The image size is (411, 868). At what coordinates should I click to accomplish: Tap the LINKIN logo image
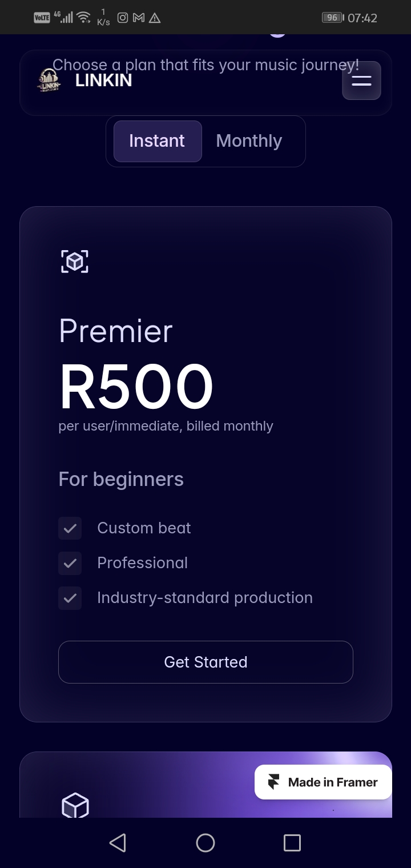pos(49,81)
